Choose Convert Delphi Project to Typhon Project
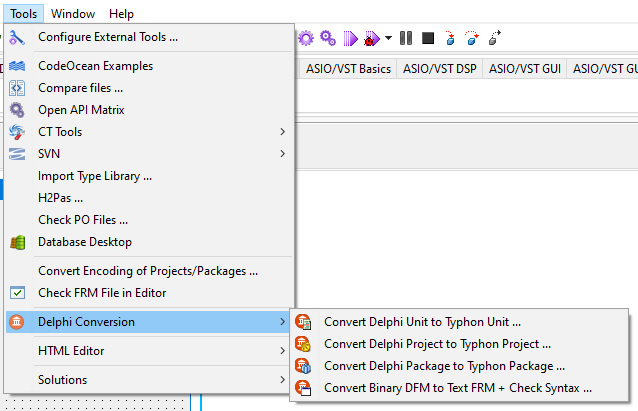 [x=460, y=344]
